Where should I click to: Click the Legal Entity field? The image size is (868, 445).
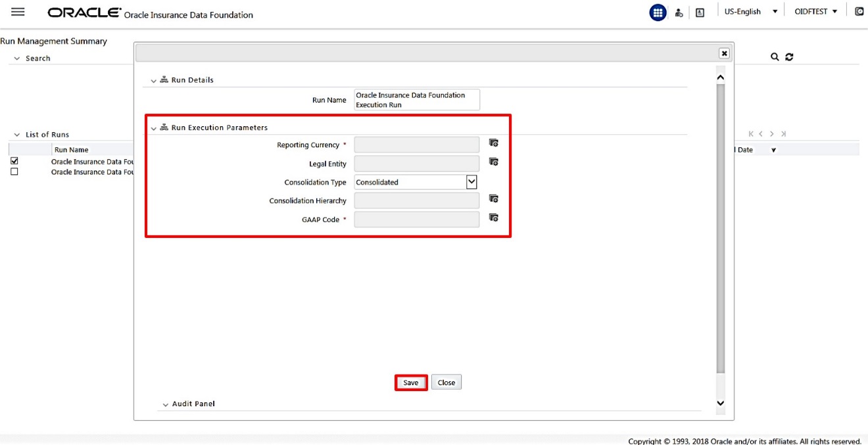[417, 164]
